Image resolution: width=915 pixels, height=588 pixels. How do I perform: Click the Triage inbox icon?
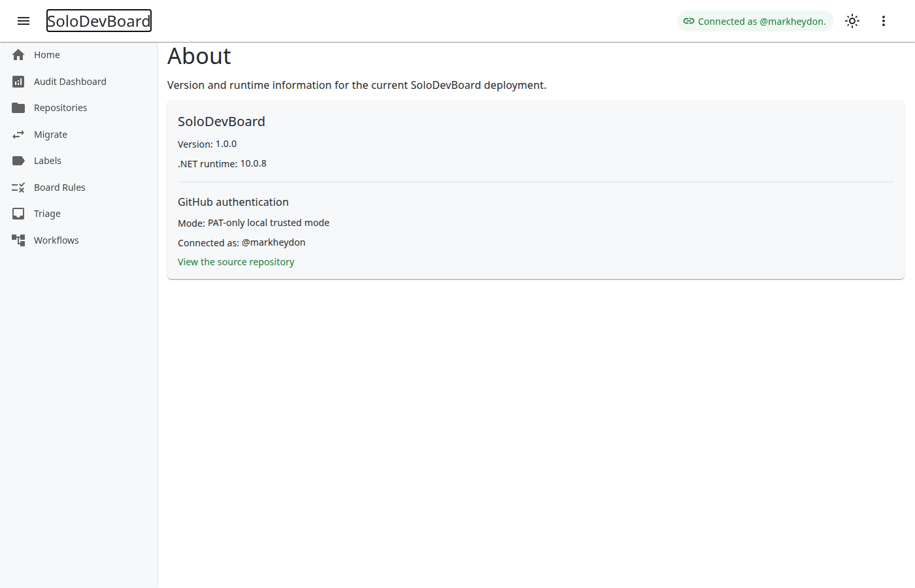tap(18, 214)
